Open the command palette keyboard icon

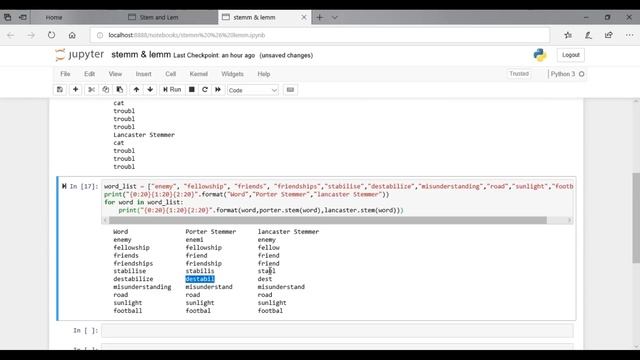click(x=290, y=89)
